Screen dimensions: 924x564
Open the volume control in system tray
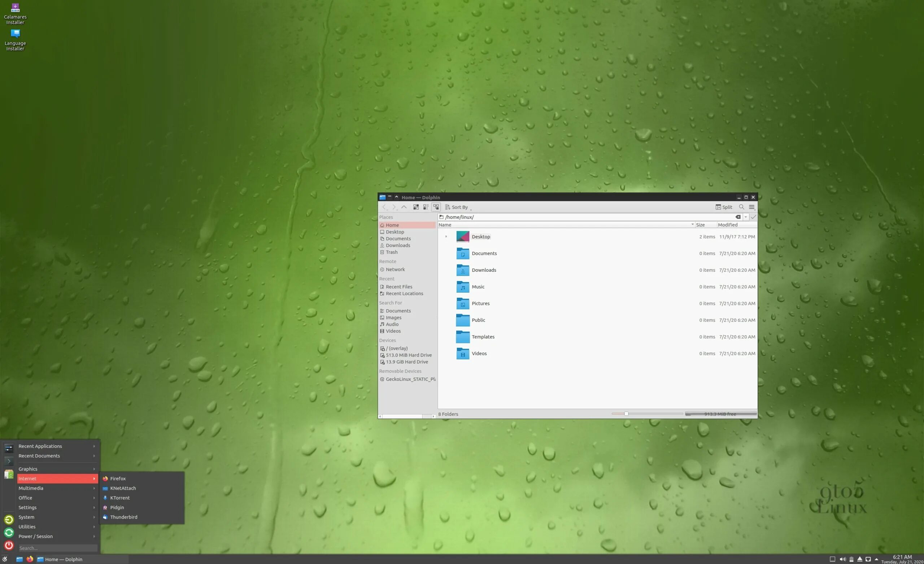click(842, 559)
